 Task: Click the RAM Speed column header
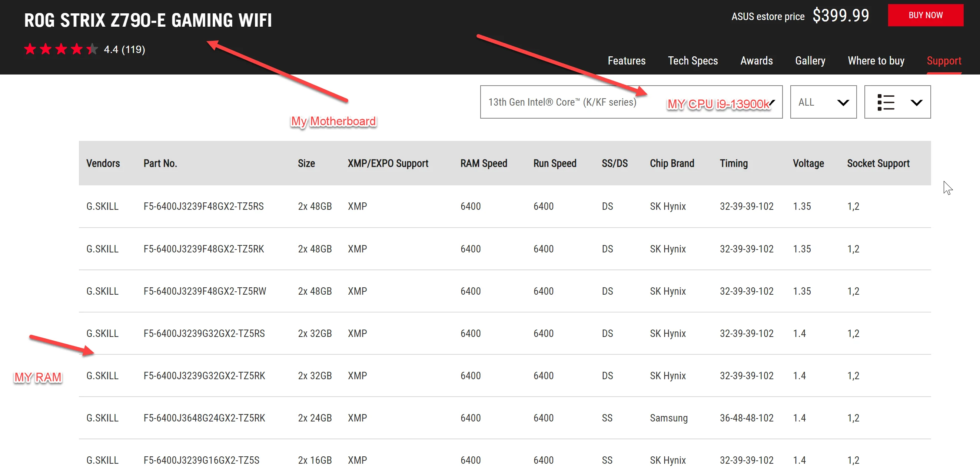(483, 163)
